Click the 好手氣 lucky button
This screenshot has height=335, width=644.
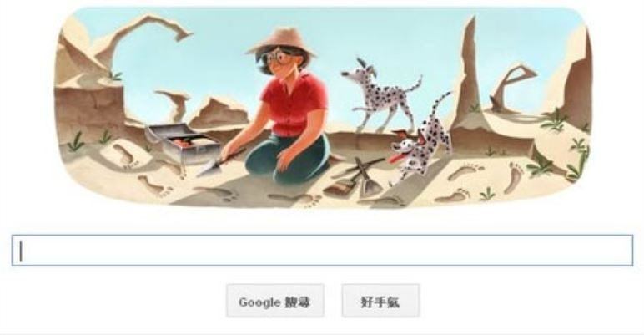380,301
